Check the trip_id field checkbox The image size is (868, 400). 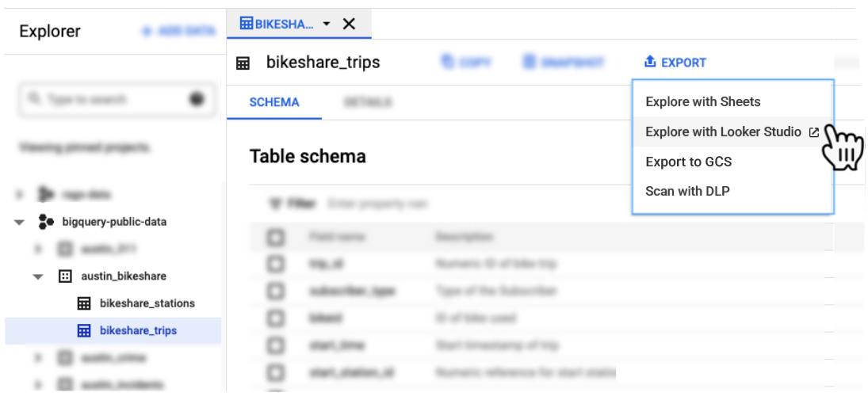(275, 264)
